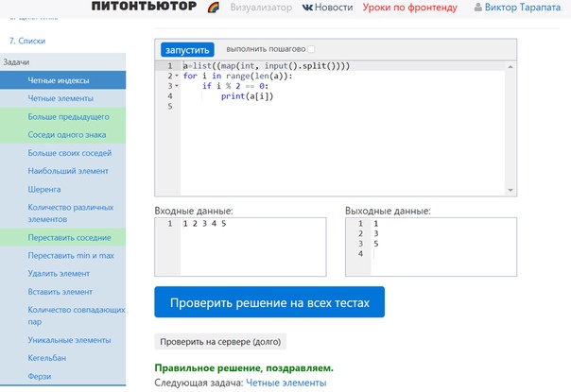This screenshot has width=571, height=392.
Task: Click the input data text 1 2 3 4 5
Action: pyautogui.click(x=204, y=224)
